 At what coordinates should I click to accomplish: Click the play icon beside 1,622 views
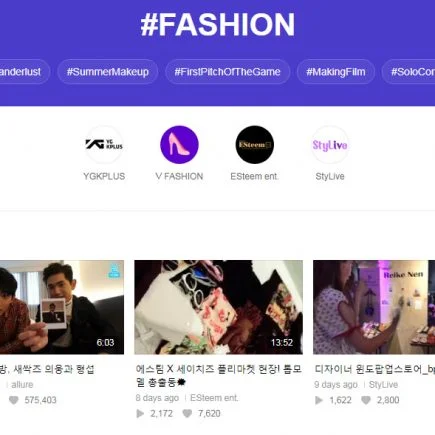(319, 400)
